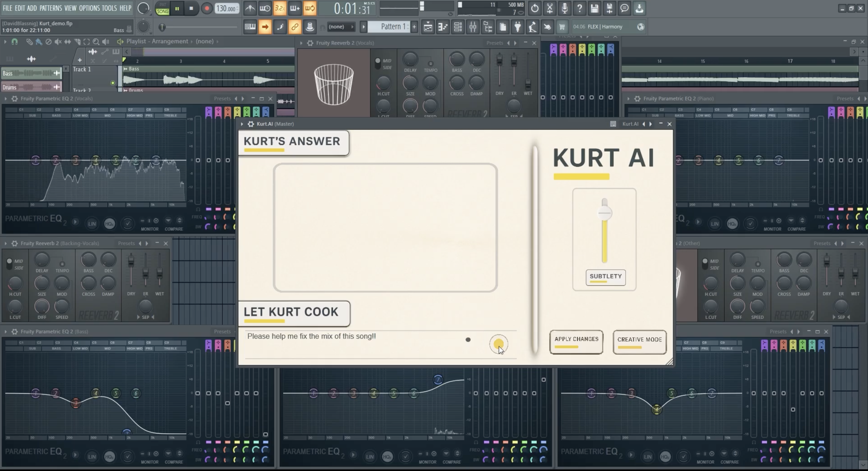868x471 pixels.
Task: Toggle the PAT/SONG mode switch
Action: (x=162, y=9)
